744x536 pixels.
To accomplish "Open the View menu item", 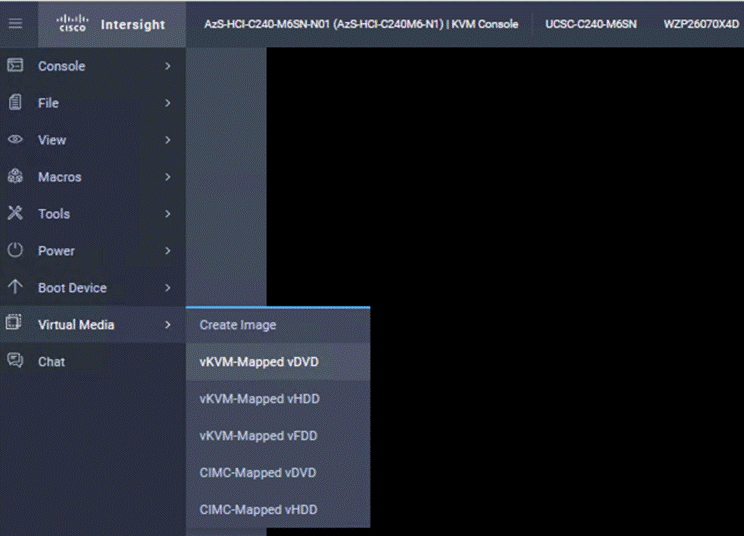I will click(93, 140).
